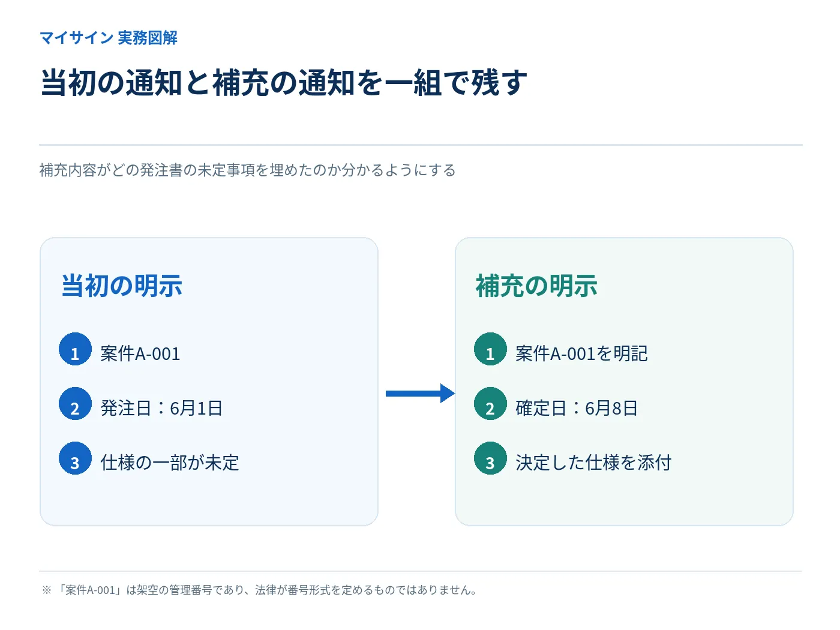
Task: Click the title 当初の通知と補充の通知を一組で残す
Action: click(284, 82)
